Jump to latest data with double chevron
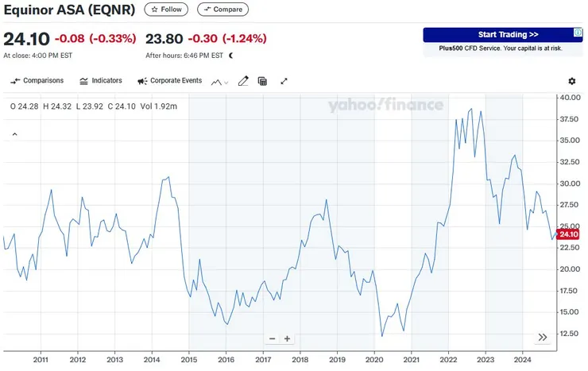This screenshot has height=371, width=588. (x=543, y=338)
